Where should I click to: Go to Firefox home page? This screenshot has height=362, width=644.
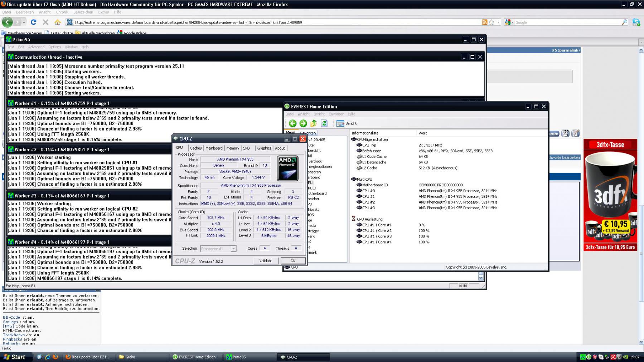57,22
